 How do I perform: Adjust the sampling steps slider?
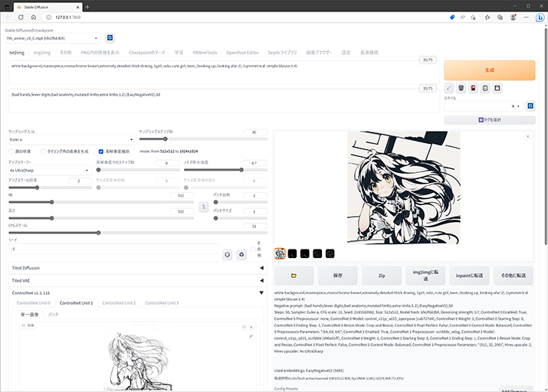tap(203, 139)
